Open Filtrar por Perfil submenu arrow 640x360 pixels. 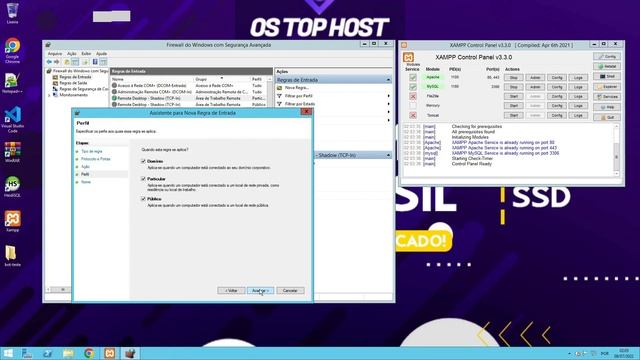point(388,96)
